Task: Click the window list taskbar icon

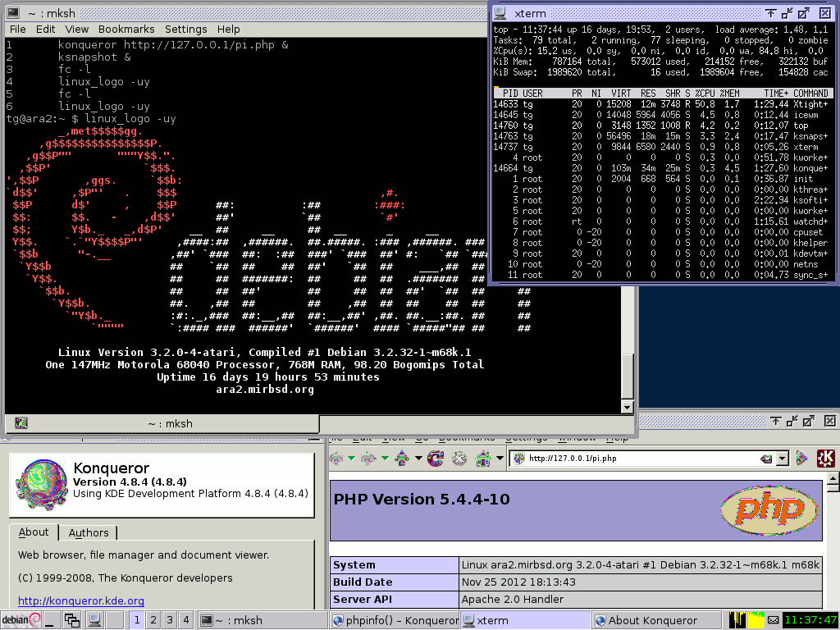Action: 72,620
